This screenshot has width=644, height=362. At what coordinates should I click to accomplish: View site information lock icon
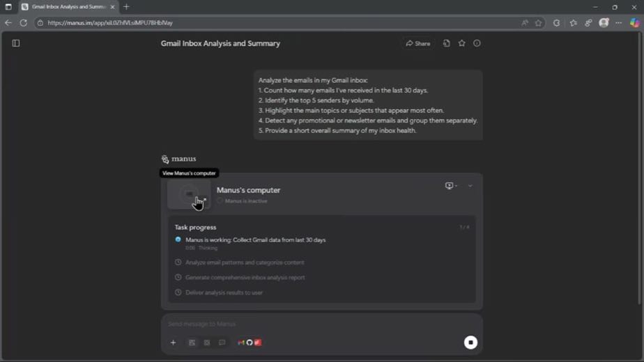[x=40, y=23]
